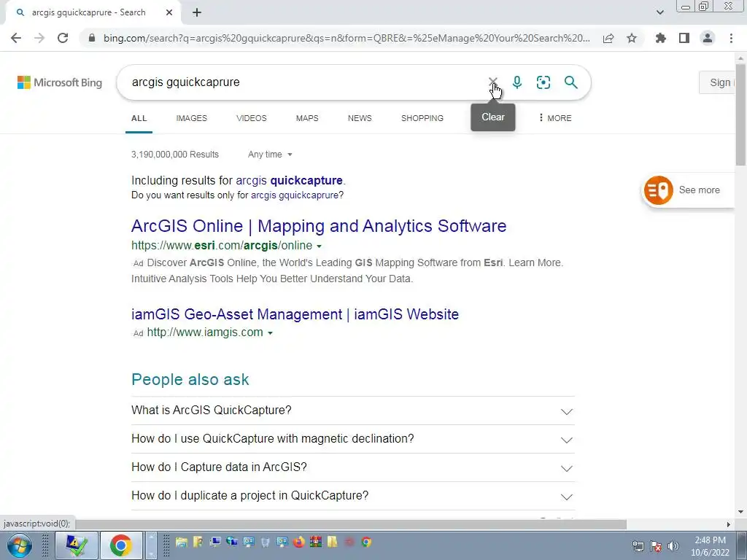This screenshot has height=560, width=747.
Task: Click Show desktop strip beside the clock
Action: (x=742, y=545)
